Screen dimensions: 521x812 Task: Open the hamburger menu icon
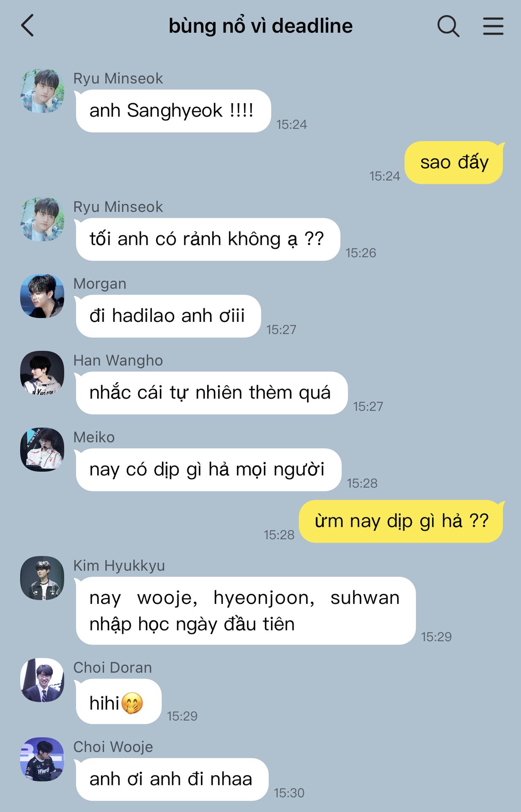[x=493, y=26]
